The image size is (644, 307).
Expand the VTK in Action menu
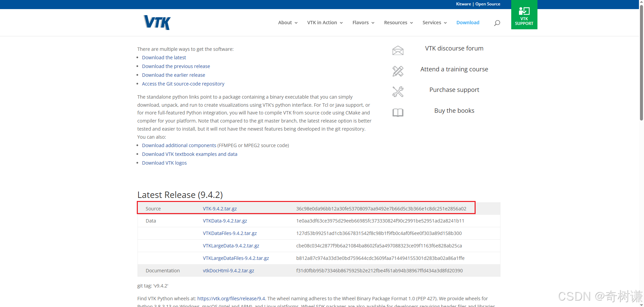point(325,23)
